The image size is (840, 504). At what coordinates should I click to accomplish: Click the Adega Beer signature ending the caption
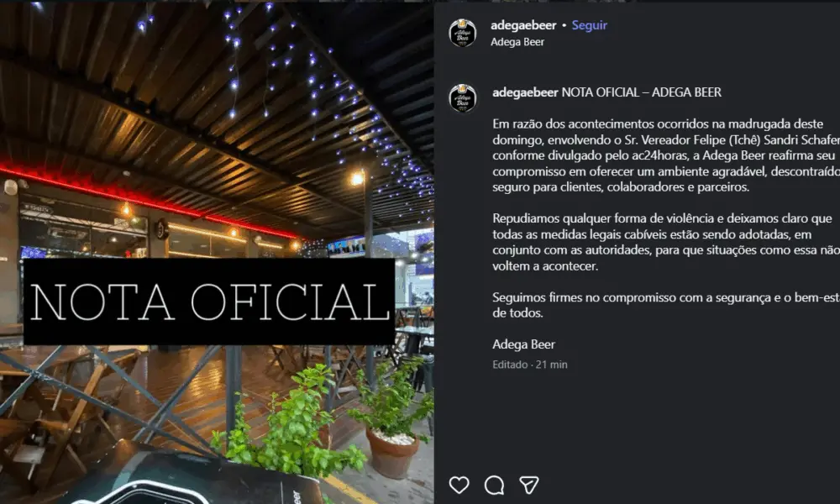pos(523,344)
